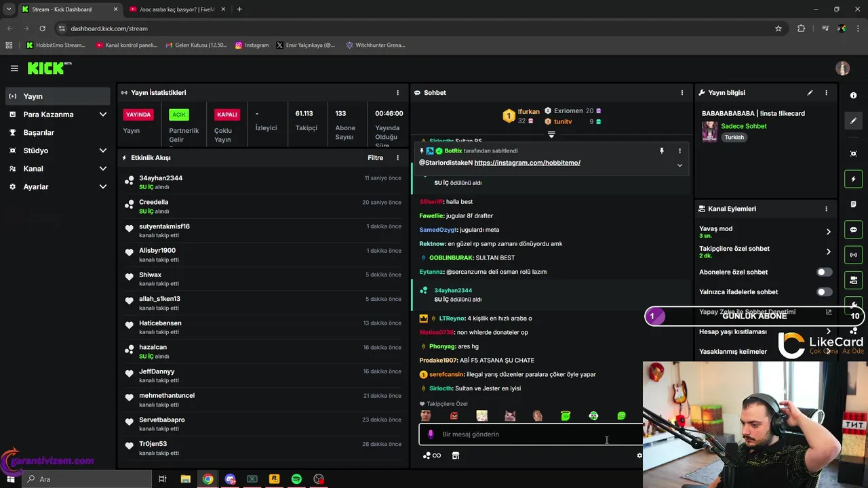
Task: Open Hesap yaşı kısıtlaması settings arrow
Action: pyautogui.click(x=828, y=331)
